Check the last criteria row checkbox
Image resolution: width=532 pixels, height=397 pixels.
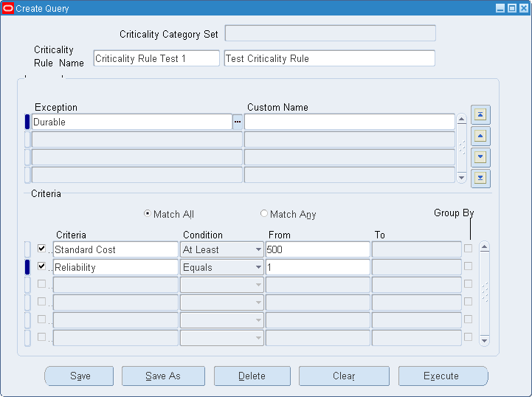(41, 337)
